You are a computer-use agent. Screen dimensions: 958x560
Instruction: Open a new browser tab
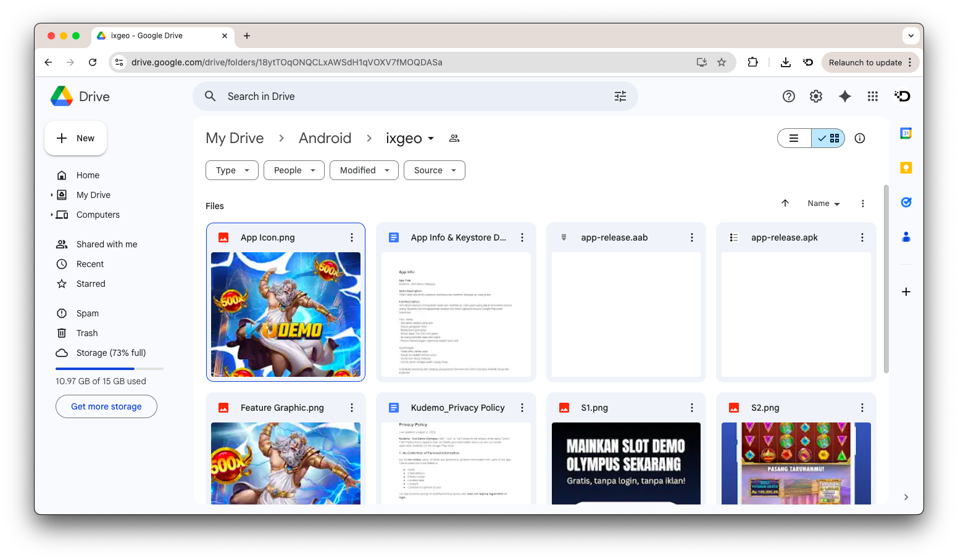(x=247, y=36)
